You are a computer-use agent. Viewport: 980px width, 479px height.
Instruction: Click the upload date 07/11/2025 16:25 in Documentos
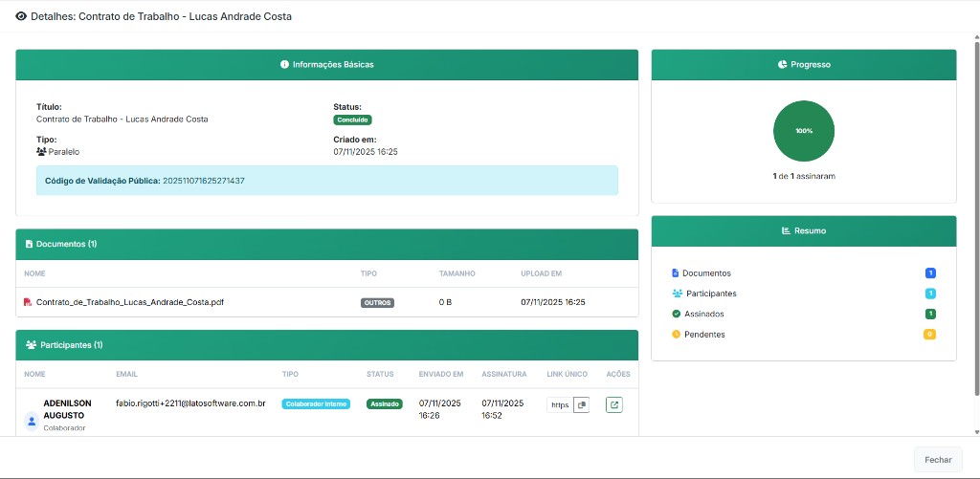(553, 302)
